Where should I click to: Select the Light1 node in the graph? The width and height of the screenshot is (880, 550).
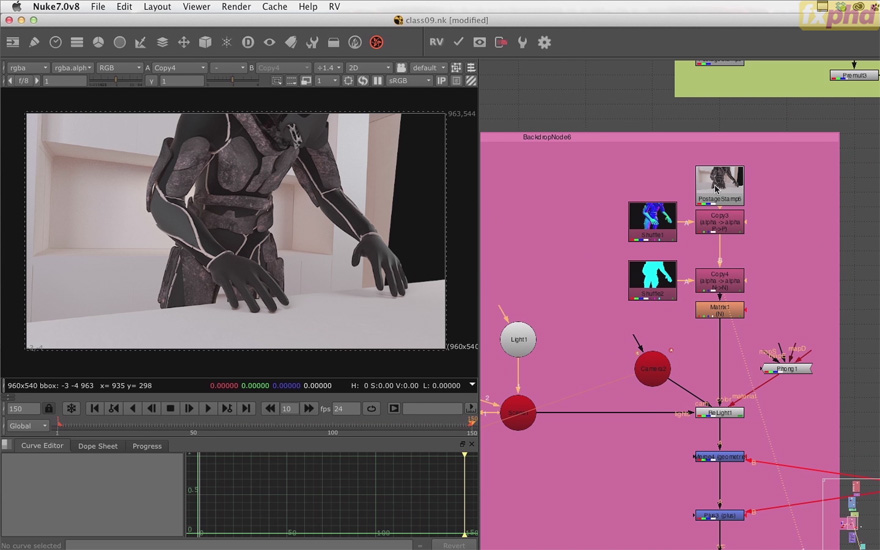[518, 340]
